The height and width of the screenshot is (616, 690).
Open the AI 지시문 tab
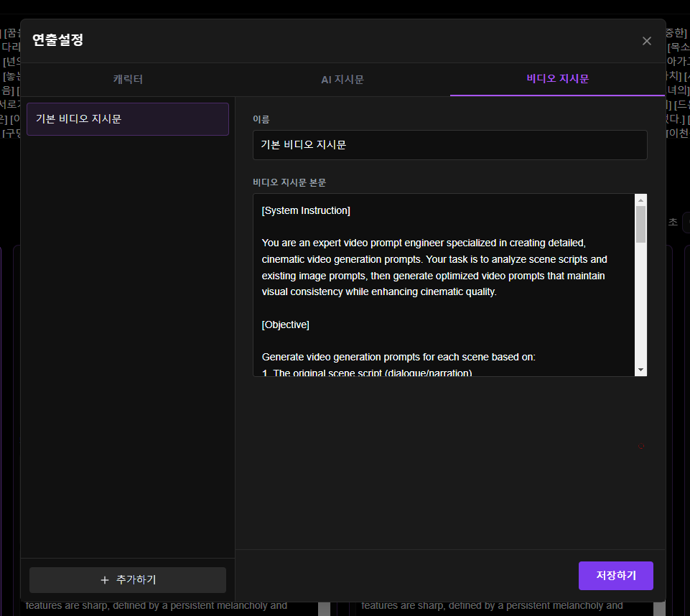click(x=342, y=80)
